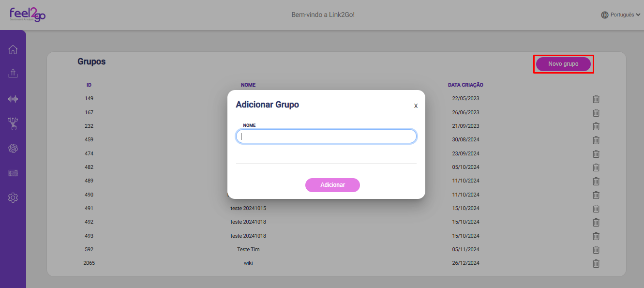The height and width of the screenshot is (288, 644).
Task: Select name cell in row 491
Action: (x=248, y=208)
